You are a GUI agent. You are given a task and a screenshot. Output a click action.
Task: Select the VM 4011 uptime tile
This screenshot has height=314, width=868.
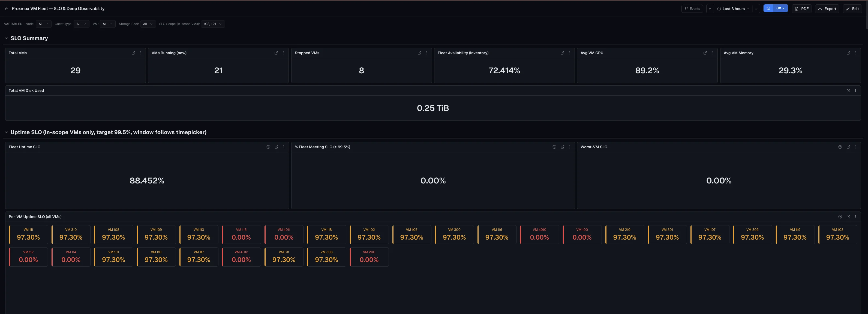tap(284, 234)
